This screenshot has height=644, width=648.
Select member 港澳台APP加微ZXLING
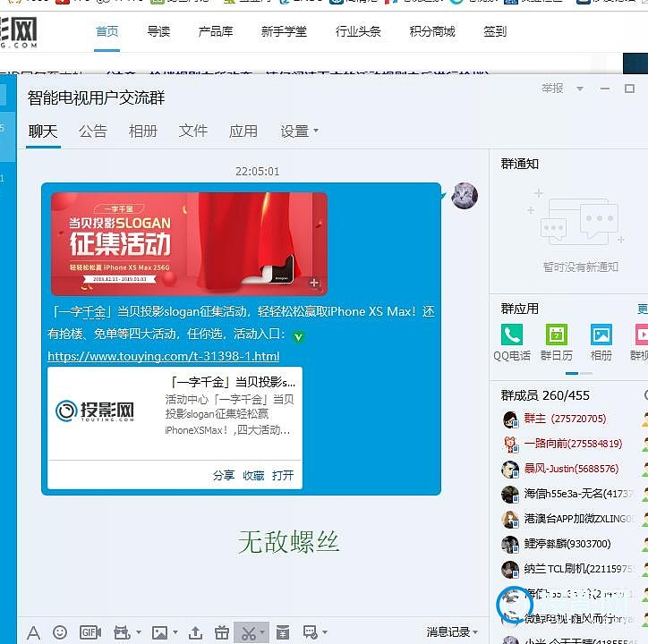(x=579, y=519)
